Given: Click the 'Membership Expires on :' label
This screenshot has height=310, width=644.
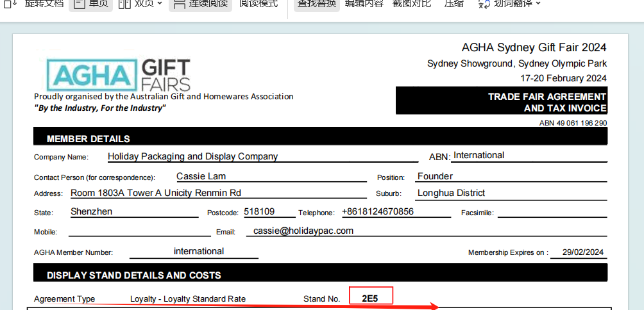Looking at the screenshot, I should coord(509,252).
